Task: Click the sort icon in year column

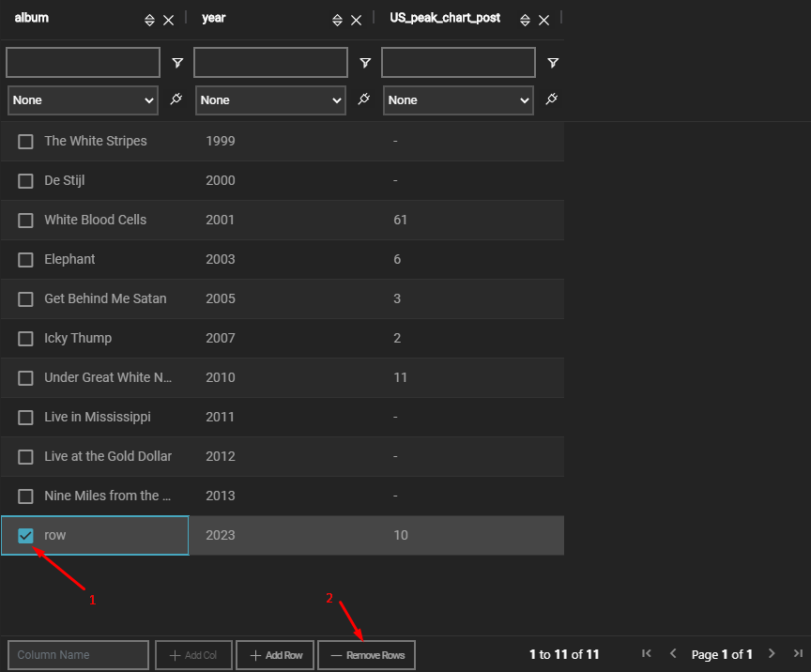Action: tap(337, 20)
